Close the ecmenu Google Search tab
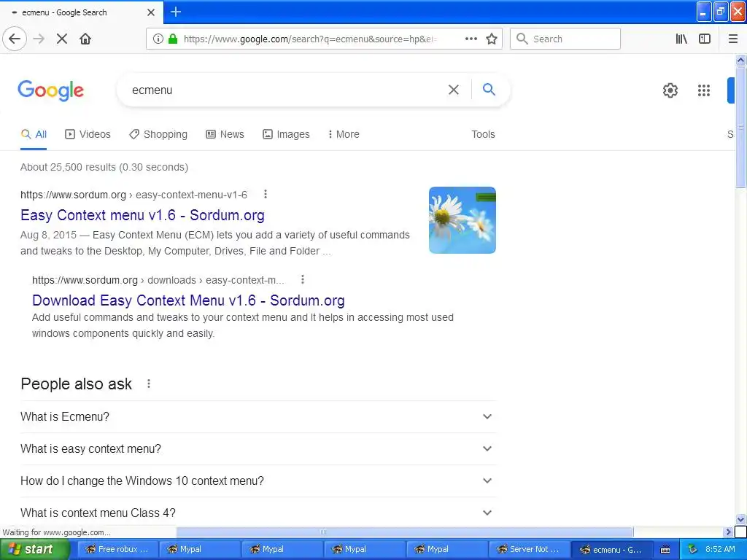This screenshot has height=560, width=747. coord(151,12)
